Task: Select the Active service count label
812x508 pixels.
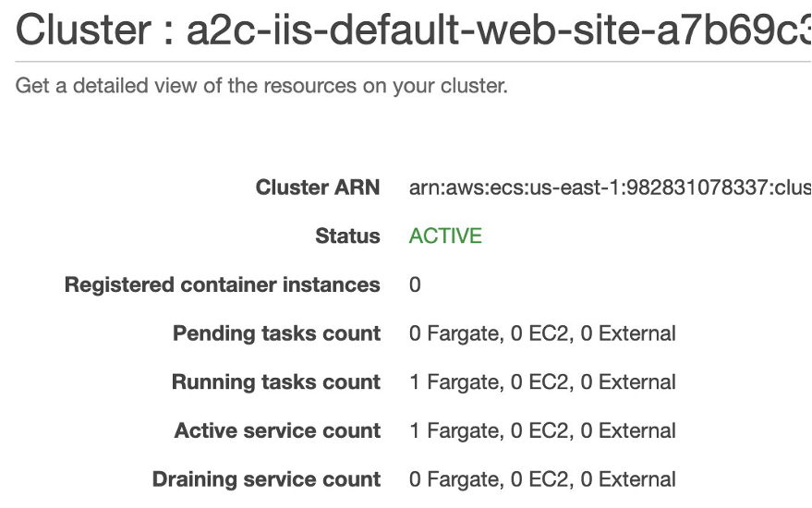Action: point(277,430)
